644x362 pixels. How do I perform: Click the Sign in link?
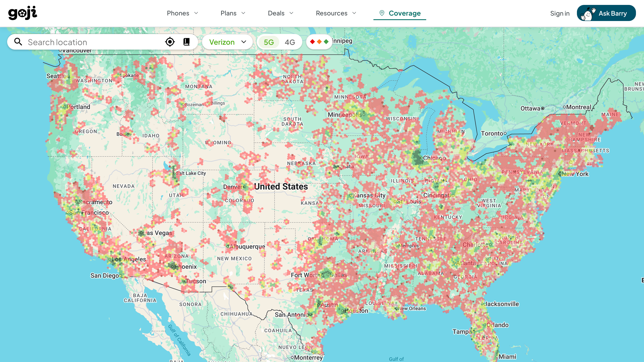(560, 13)
